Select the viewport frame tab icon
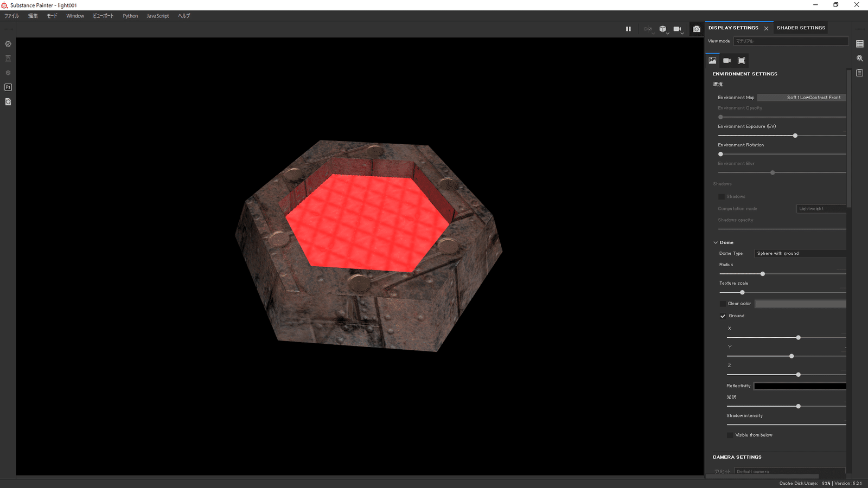The width and height of the screenshot is (868, 488). (742, 60)
